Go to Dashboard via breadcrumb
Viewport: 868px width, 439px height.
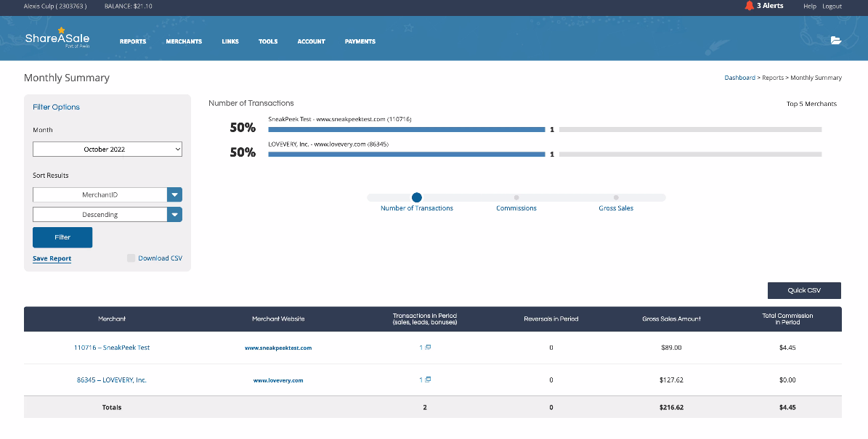(739, 78)
